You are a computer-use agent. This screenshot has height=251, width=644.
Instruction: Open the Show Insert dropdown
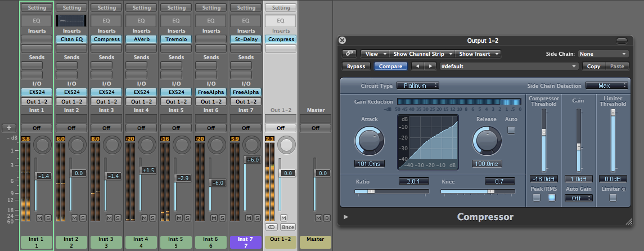pyautogui.click(x=478, y=54)
